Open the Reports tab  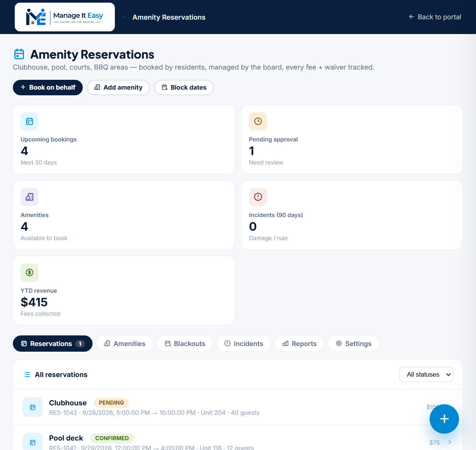pyautogui.click(x=299, y=343)
